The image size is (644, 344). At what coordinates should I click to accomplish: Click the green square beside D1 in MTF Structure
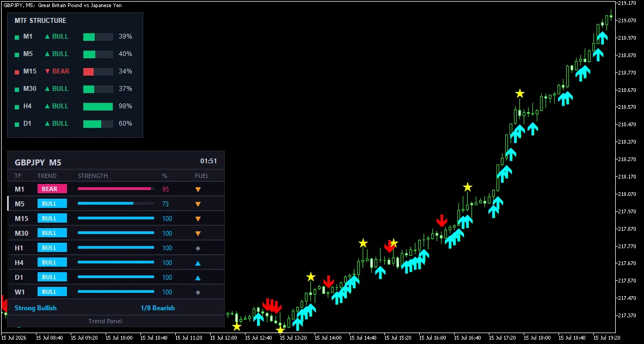[x=17, y=124]
